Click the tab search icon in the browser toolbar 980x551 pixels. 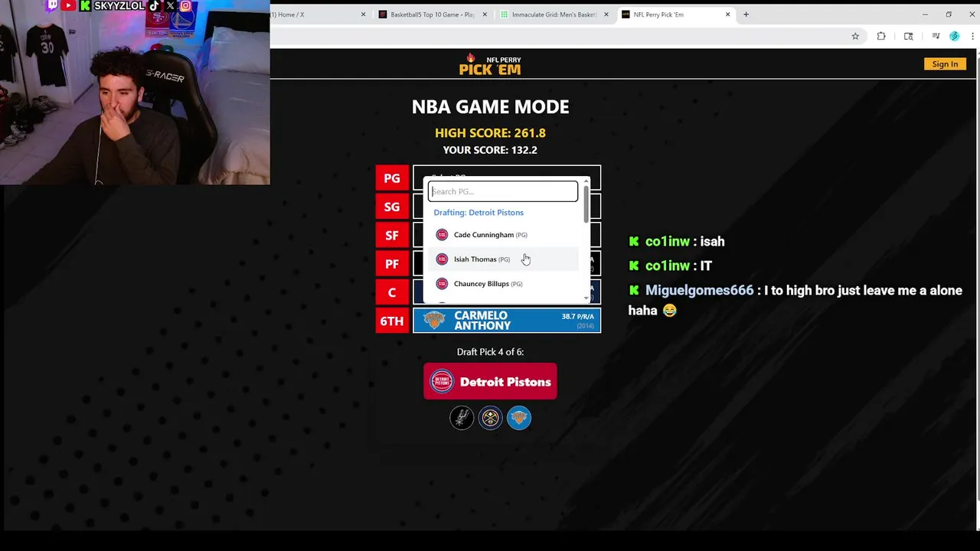click(x=908, y=36)
